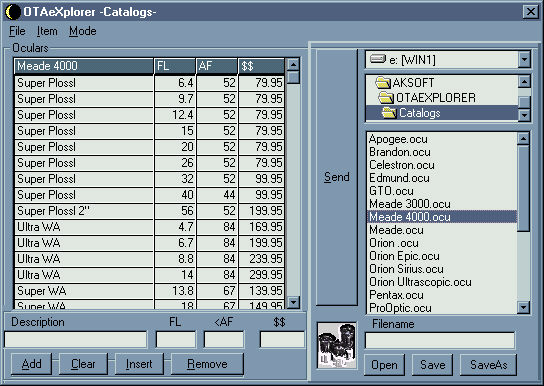Click the FL input field below table
Screen dimensions: 544x386
click(x=176, y=340)
